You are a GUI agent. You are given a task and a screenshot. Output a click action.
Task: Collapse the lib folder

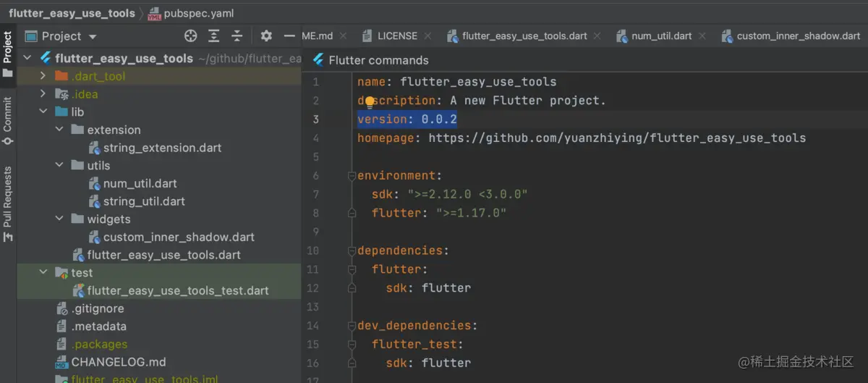[x=43, y=112]
